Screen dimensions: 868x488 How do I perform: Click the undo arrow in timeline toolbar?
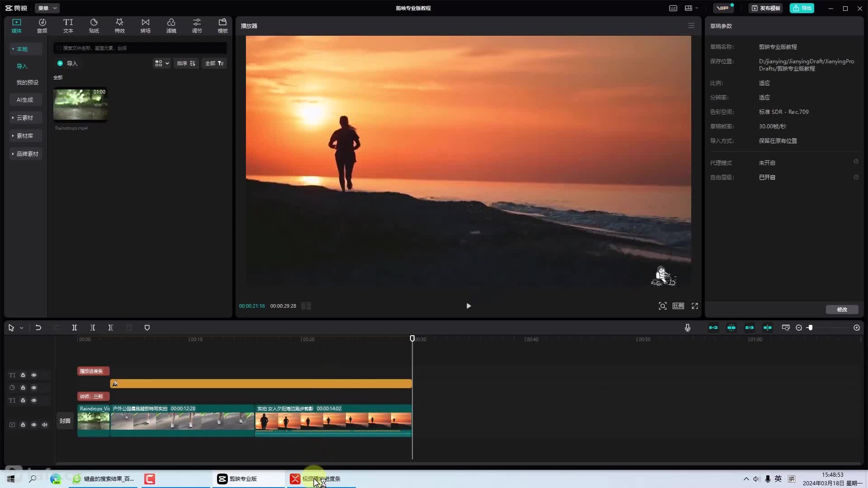pyautogui.click(x=38, y=328)
